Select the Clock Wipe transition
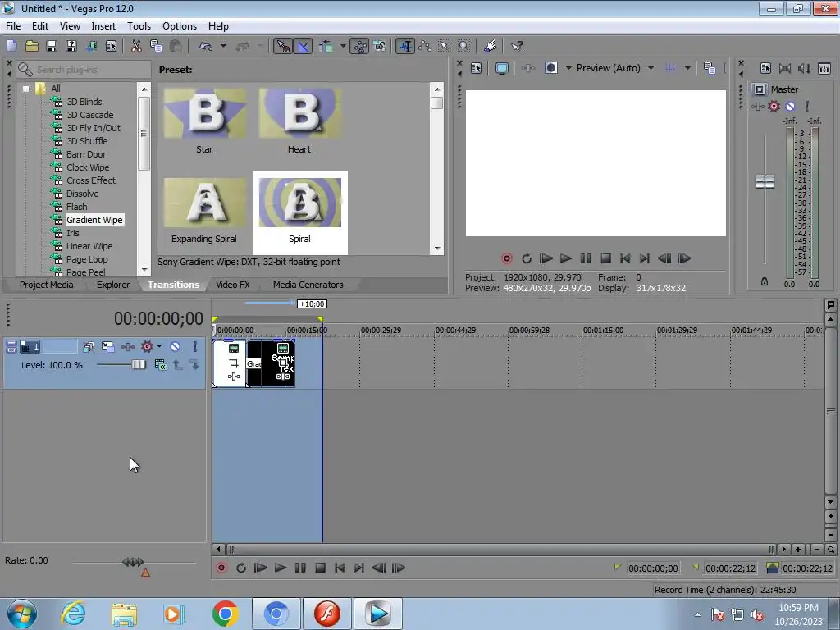 coord(88,167)
